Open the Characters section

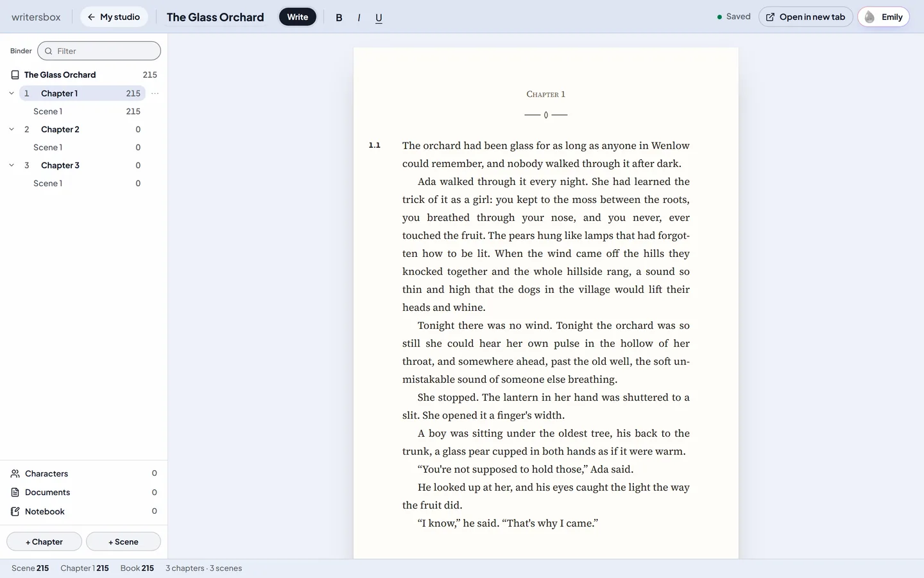(x=83, y=473)
